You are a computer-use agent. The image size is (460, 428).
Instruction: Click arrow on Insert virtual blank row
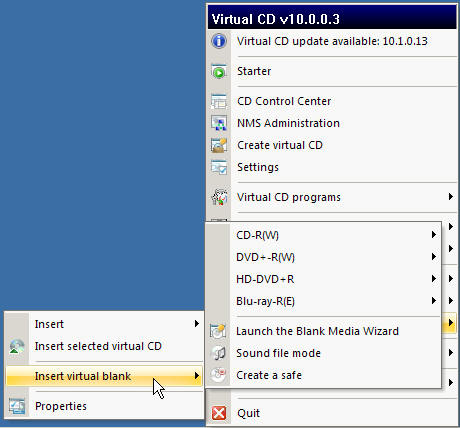pyautogui.click(x=197, y=376)
